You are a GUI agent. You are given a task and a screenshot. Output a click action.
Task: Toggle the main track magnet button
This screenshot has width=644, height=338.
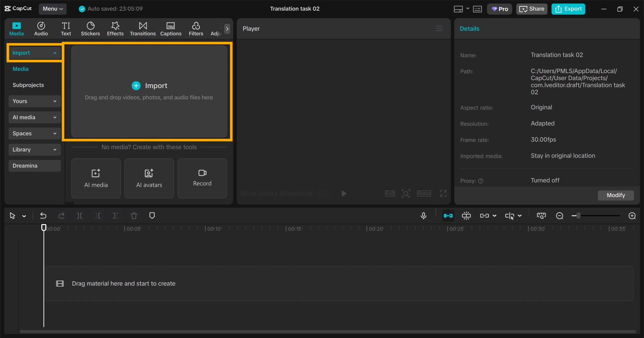click(x=448, y=216)
